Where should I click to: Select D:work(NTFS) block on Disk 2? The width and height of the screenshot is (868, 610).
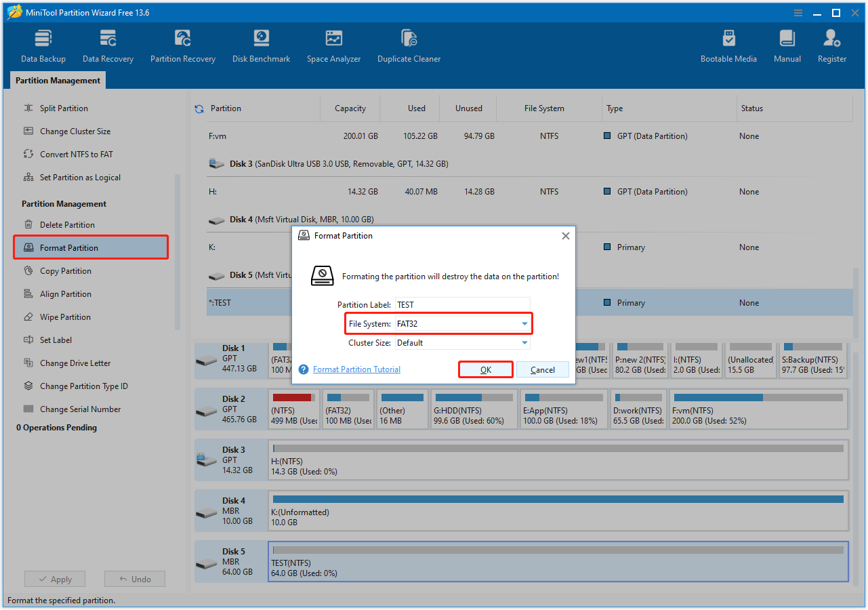(638, 409)
